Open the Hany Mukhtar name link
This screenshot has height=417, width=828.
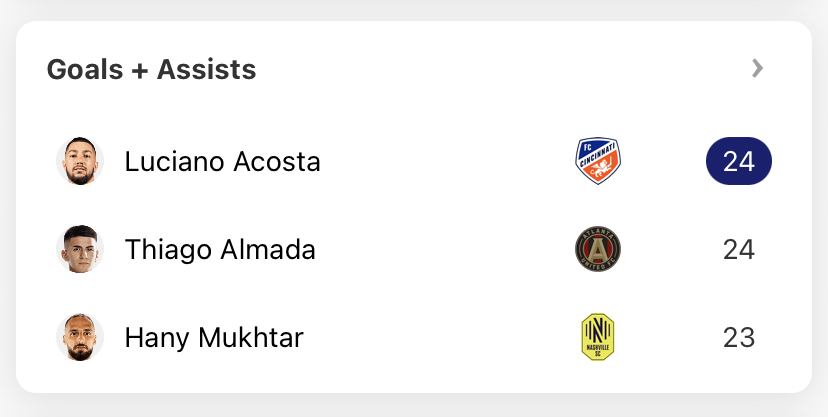tap(214, 338)
